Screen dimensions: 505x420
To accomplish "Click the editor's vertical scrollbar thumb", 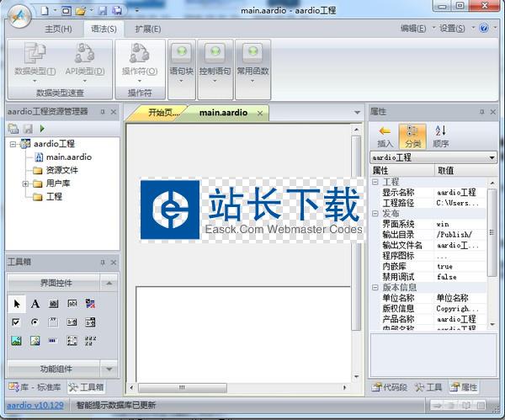I will pos(356,232).
